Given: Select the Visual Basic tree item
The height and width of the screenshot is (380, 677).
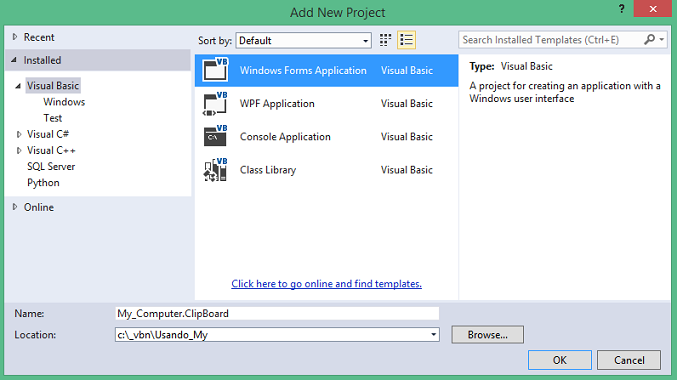Looking at the screenshot, I should pyautogui.click(x=53, y=86).
